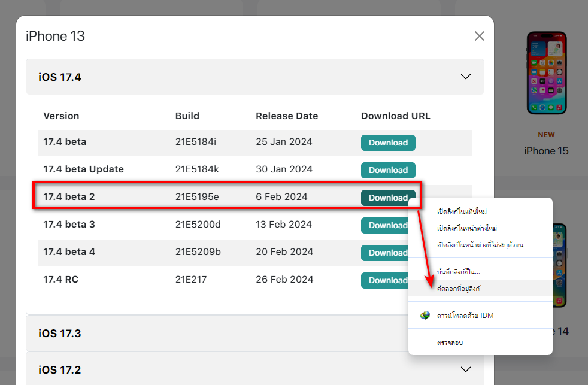This screenshot has height=385, width=588.
Task: Click the date 26 Feb 2024
Action: point(284,280)
